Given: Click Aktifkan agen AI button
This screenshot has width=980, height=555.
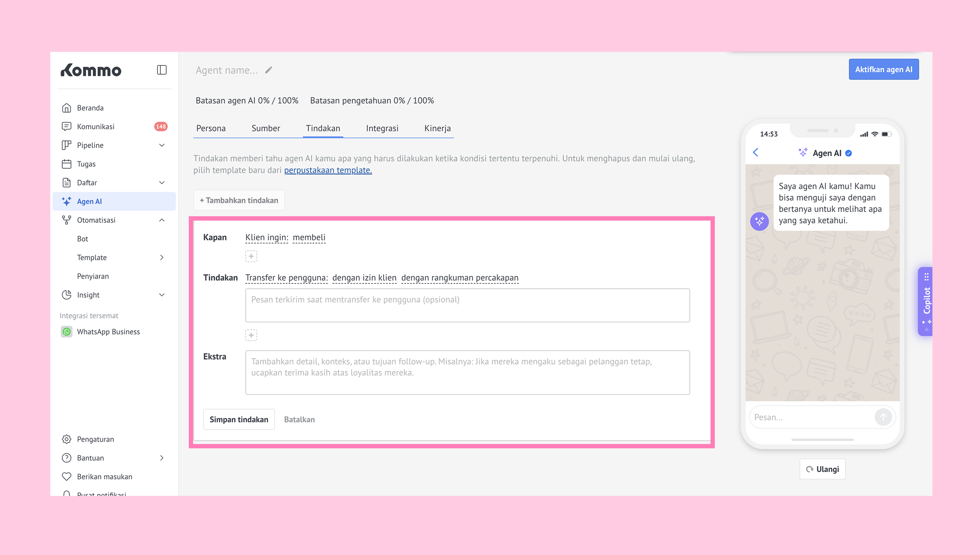Looking at the screenshot, I should point(883,69).
